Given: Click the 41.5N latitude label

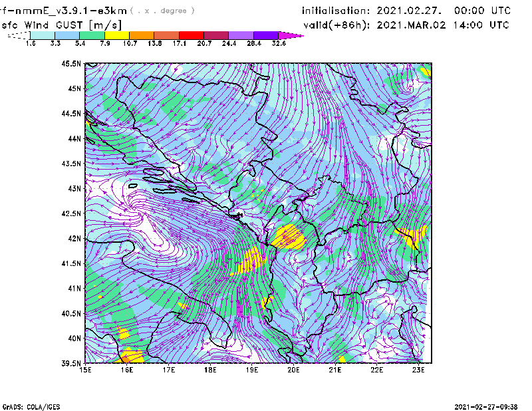Looking at the screenshot, I should (x=71, y=263).
